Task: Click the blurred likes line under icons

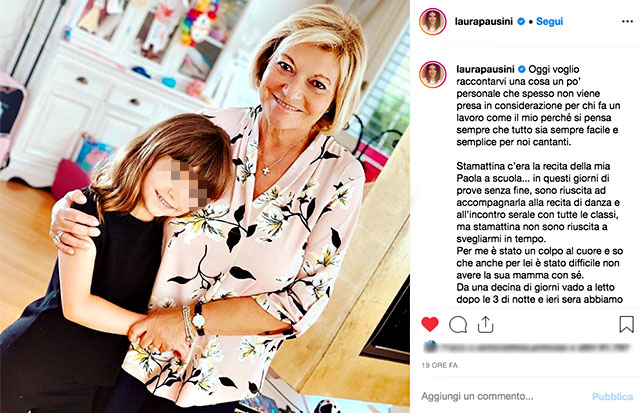Action: 527,348
